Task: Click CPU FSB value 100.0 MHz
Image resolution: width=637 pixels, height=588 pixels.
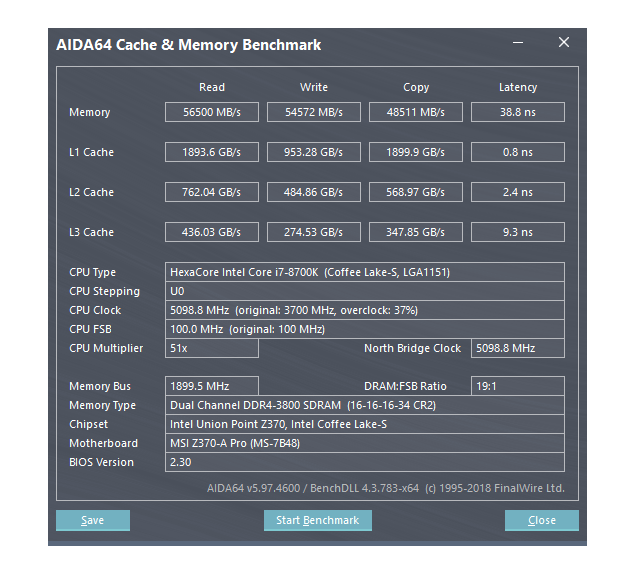Action: click(365, 329)
